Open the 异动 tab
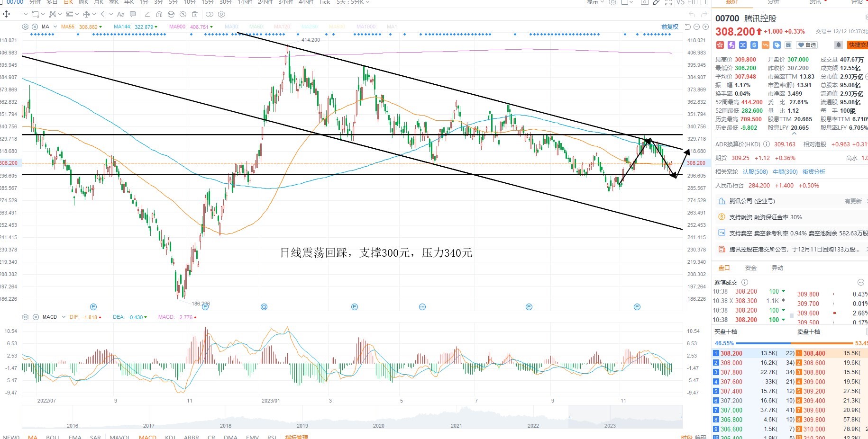The height and width of the screenshot is (439, 868). coord(777,268)
